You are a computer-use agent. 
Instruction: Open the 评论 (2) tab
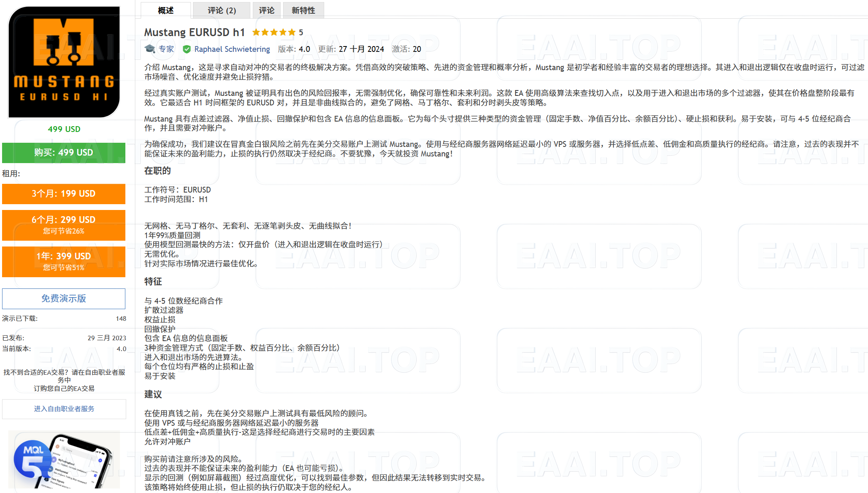[221, 10]
